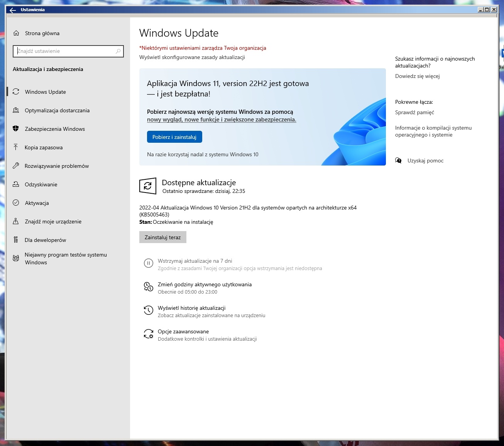Image resolution: width=504 pixels, height=446 pixels.
Task: Click the Uzyskaj pomoc chat bubble icon
Action: pyautogui.click(x=398, y=160)
